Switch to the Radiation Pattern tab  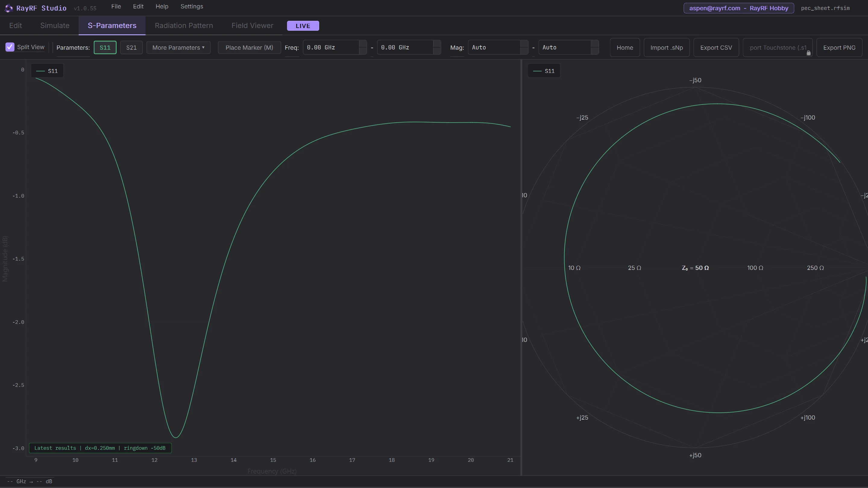184,26
